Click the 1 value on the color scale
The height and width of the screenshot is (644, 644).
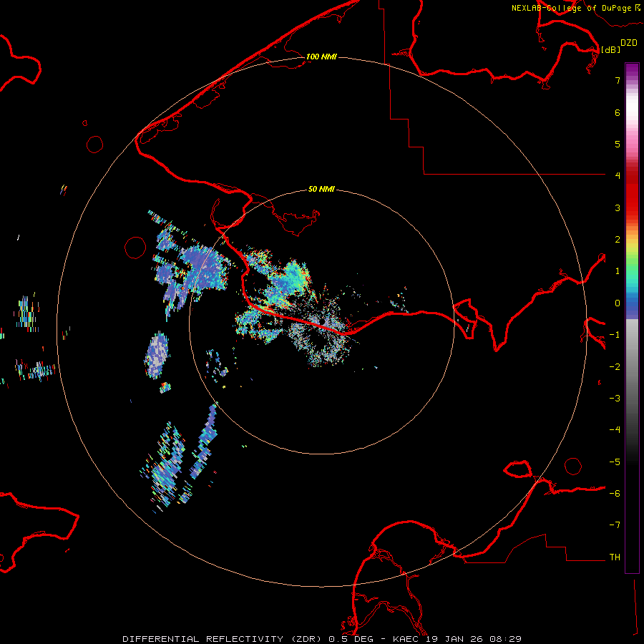[x=618, y=271]
